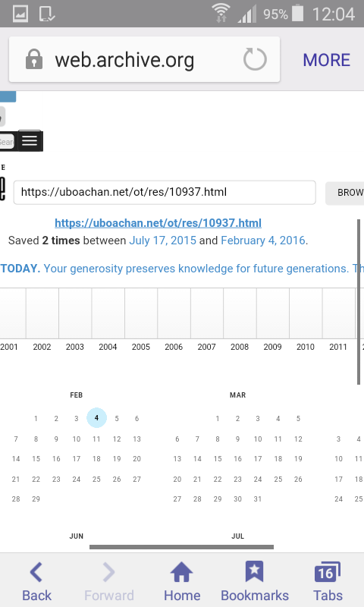Select year 2008 on the timeline
The height and width of the screenshot is (607, 364).
tap(240, 347)
